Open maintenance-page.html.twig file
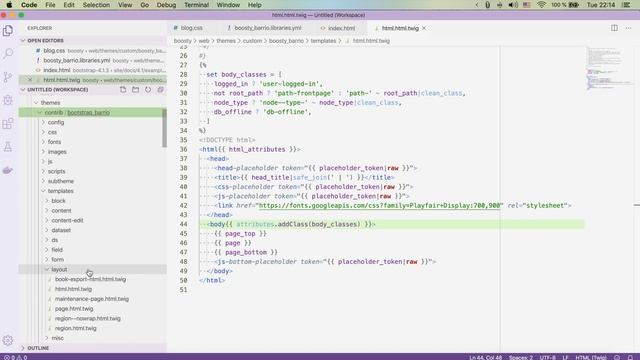This screenshot has height=360, width=640. pos(91,299)
